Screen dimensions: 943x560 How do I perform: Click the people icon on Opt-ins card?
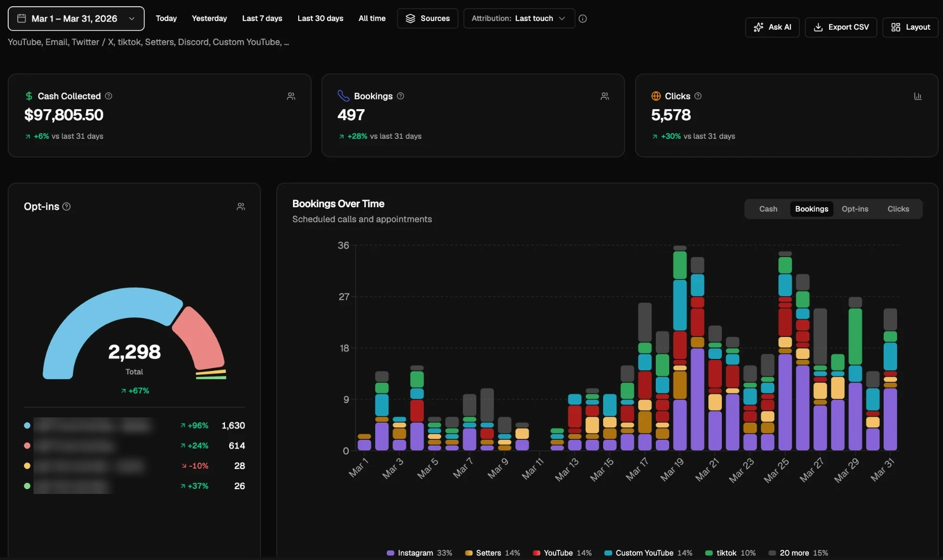click(x=241, y=206)
